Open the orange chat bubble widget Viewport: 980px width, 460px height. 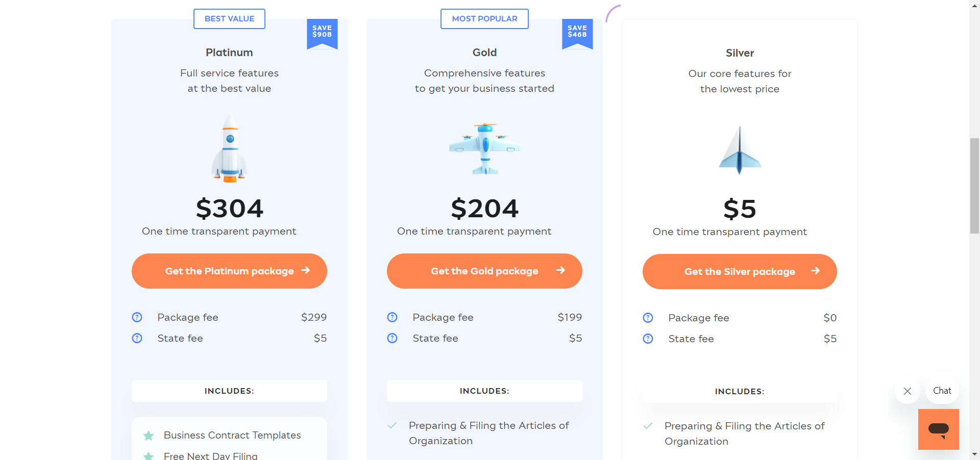pos(938,429)
